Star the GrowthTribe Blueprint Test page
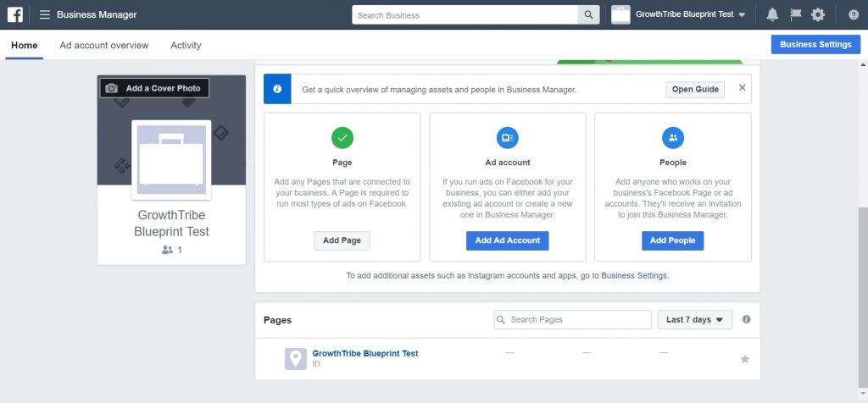The width and height of the screenshot is (868, 403). 745,359
